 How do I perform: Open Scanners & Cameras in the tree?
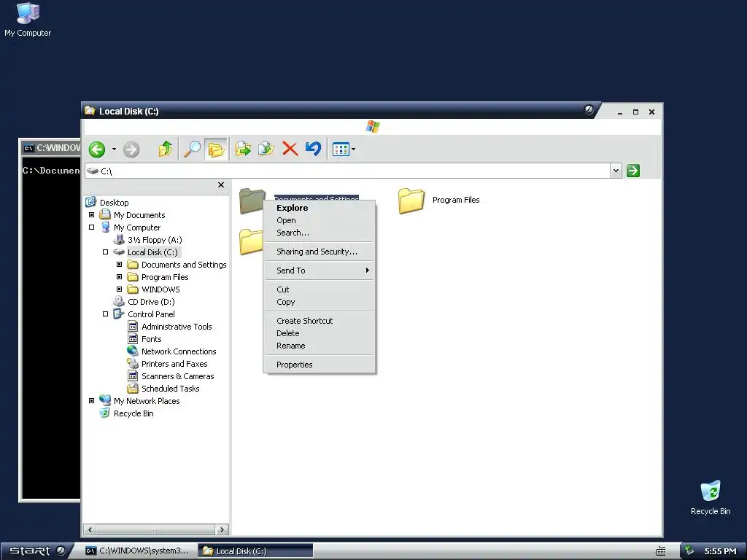tap(178, 376)
